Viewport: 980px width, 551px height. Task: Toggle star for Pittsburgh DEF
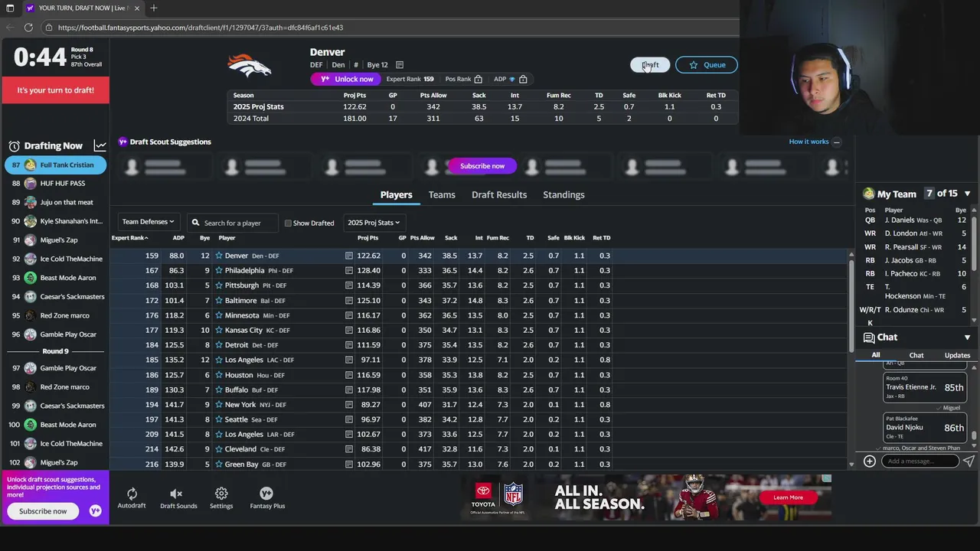(218, 285)
